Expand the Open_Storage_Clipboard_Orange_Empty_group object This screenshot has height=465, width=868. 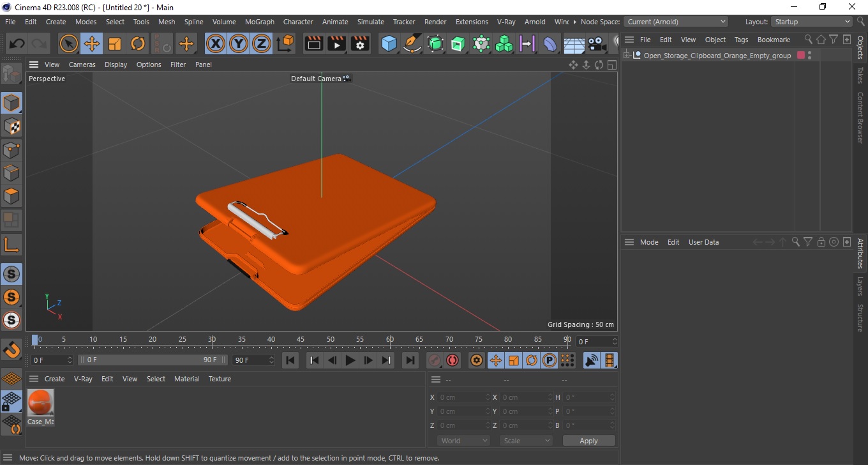(x=627, y=56)
